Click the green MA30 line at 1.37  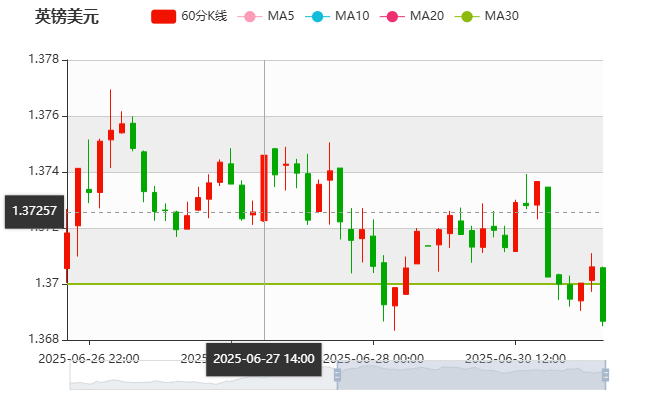(x=335, y=284)
